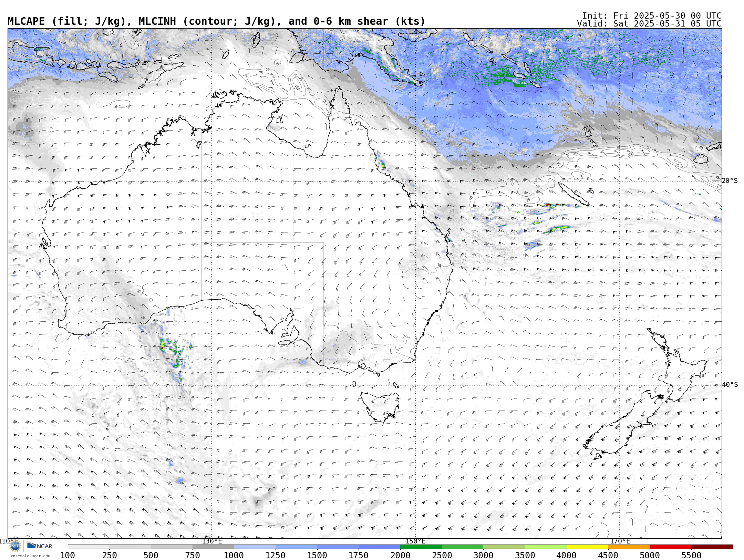The width and height of the screenshot is (744, 560).
Task: Pick the dark green 2000–2500 colorbar segment
Action: 421,547
